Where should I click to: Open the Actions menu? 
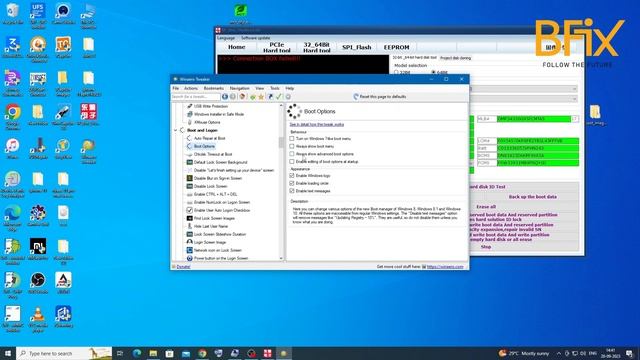(x=191, y=88)
